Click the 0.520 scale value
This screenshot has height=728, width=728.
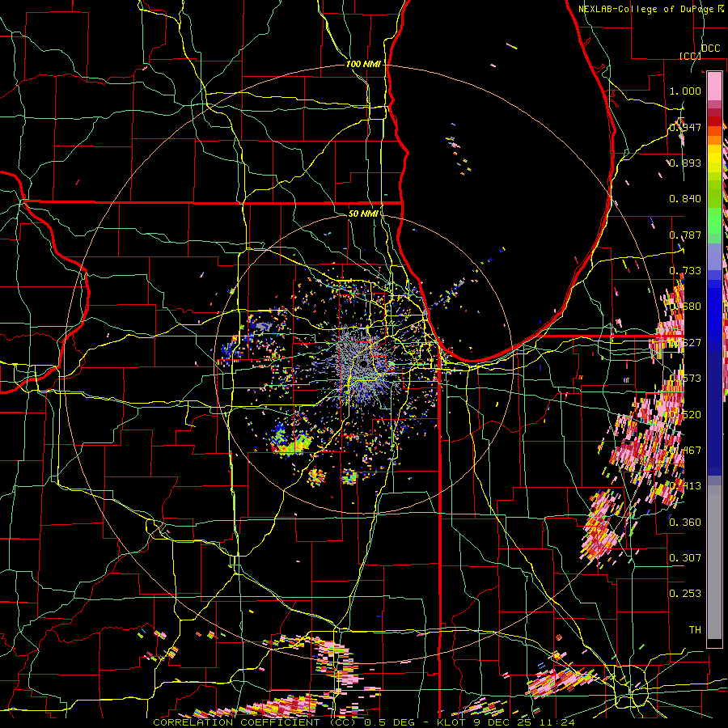click(685, 415)
